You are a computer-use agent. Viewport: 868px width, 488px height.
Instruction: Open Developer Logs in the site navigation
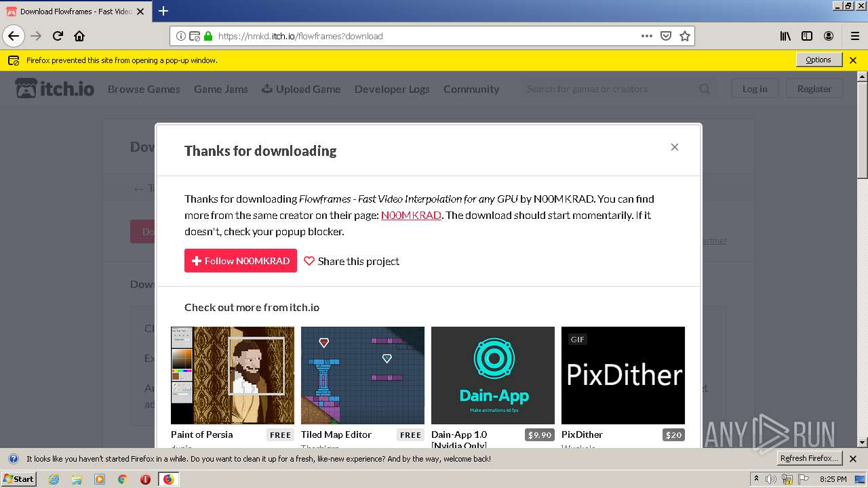point(392,89)
